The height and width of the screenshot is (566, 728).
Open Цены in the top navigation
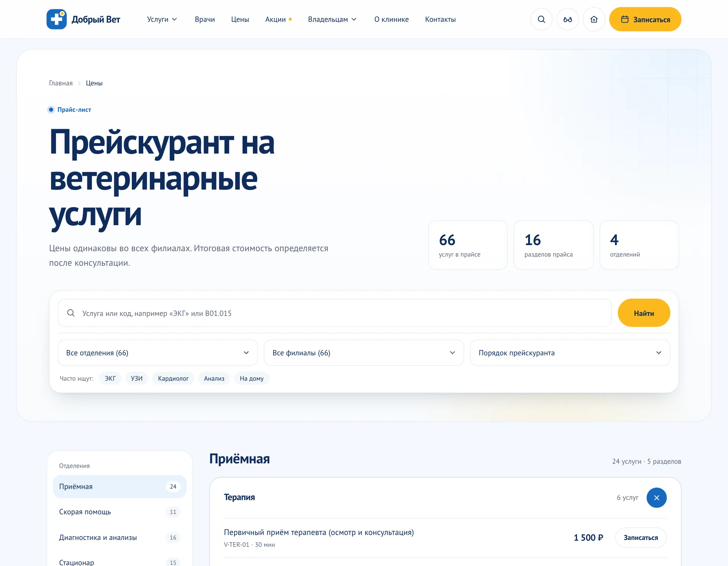tap(240, 19)
